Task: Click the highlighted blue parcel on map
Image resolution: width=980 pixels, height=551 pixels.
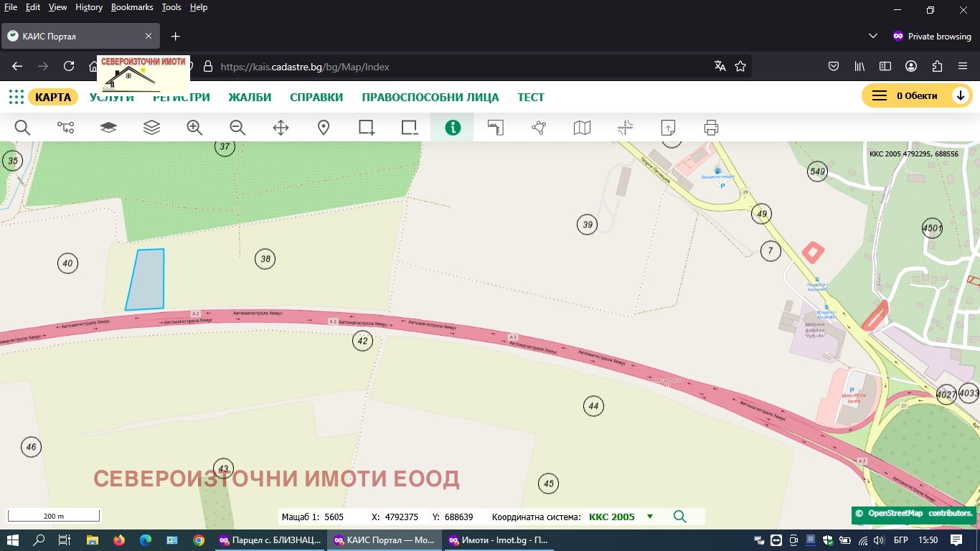Action: [x=147, y=280]
